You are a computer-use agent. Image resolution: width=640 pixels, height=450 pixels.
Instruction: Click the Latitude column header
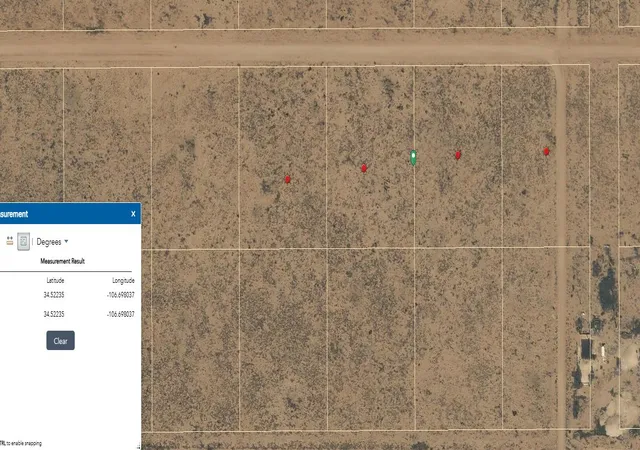(55, 280)
